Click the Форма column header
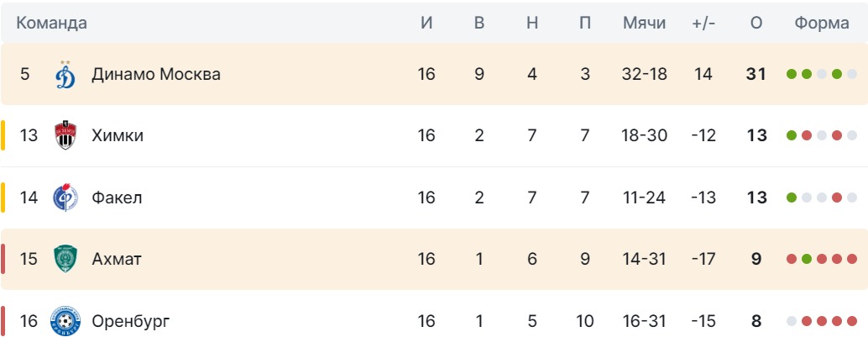This screenshot has height=353, width=868. click(822, 24)
